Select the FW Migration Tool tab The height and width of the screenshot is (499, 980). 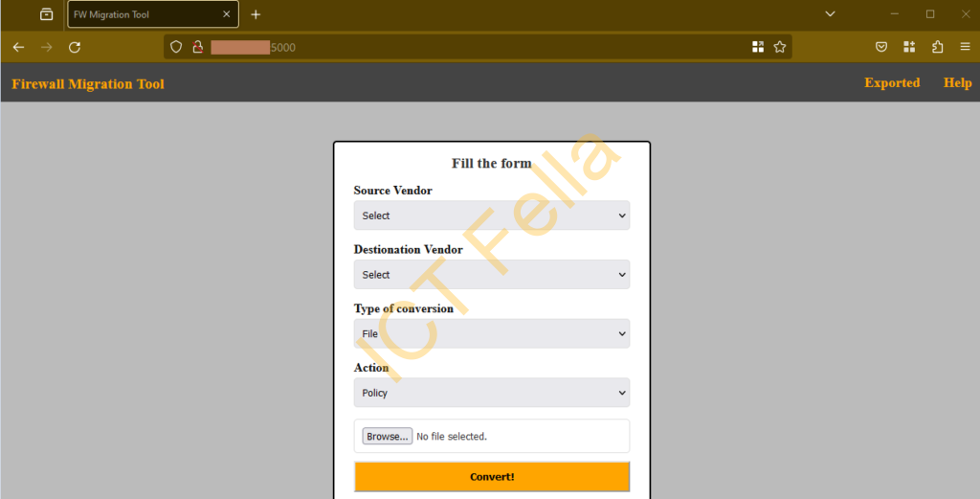(153, 14)
